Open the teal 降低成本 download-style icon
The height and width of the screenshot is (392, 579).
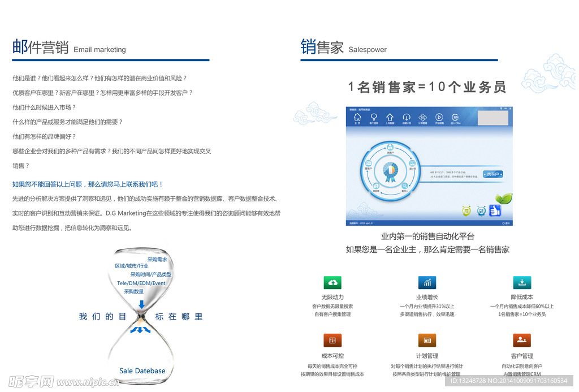coord(522,282)
